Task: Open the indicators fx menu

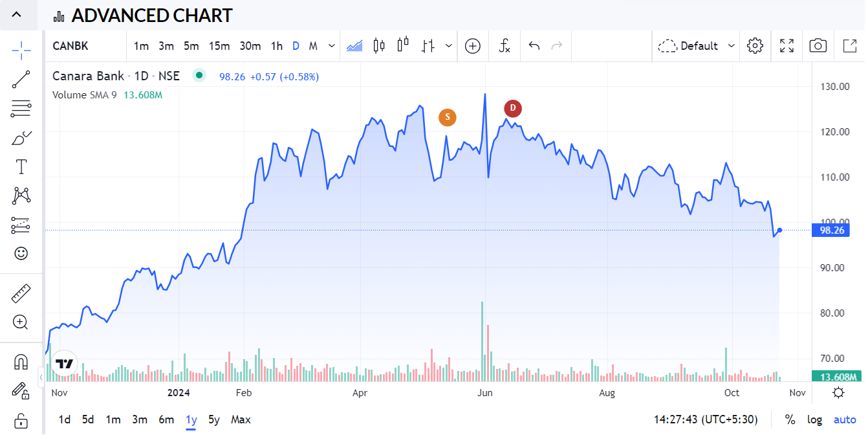Action: (x=505, y=46)
